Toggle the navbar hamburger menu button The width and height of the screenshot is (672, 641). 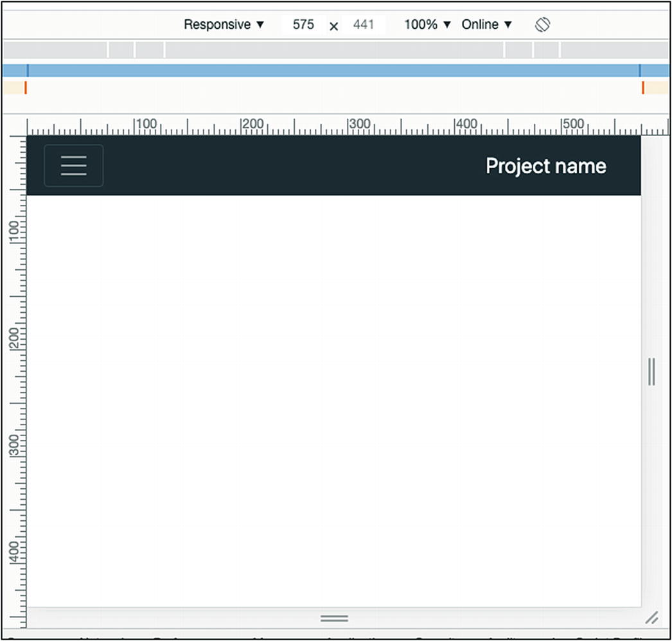[73, 166]
